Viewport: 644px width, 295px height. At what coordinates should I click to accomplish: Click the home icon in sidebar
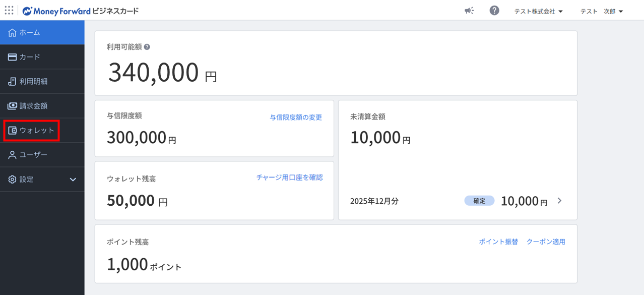point(13,33)
